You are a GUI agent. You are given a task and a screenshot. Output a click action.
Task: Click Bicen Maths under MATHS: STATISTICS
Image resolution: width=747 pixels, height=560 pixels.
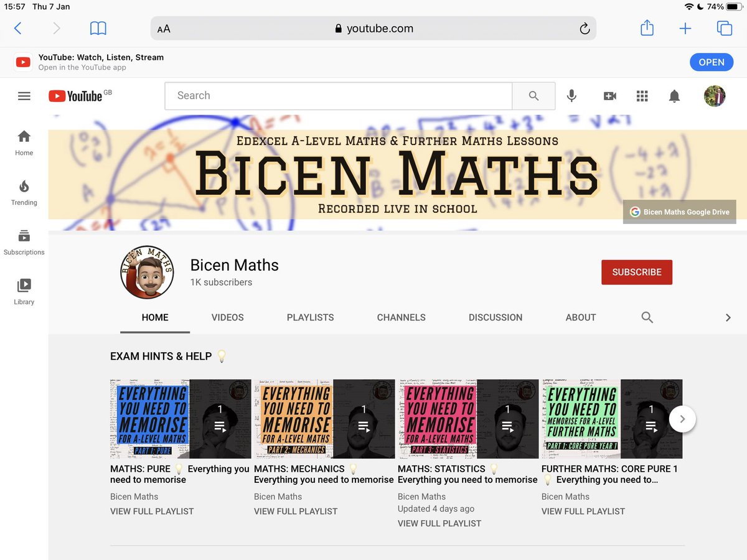[x=421, y=497]
